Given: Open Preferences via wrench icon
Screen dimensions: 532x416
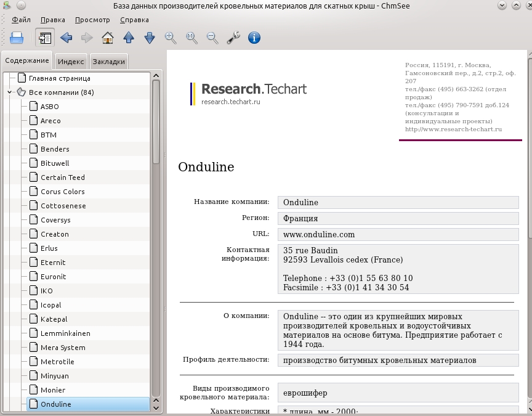Looking at the screenshot, I should click(233, 38).
